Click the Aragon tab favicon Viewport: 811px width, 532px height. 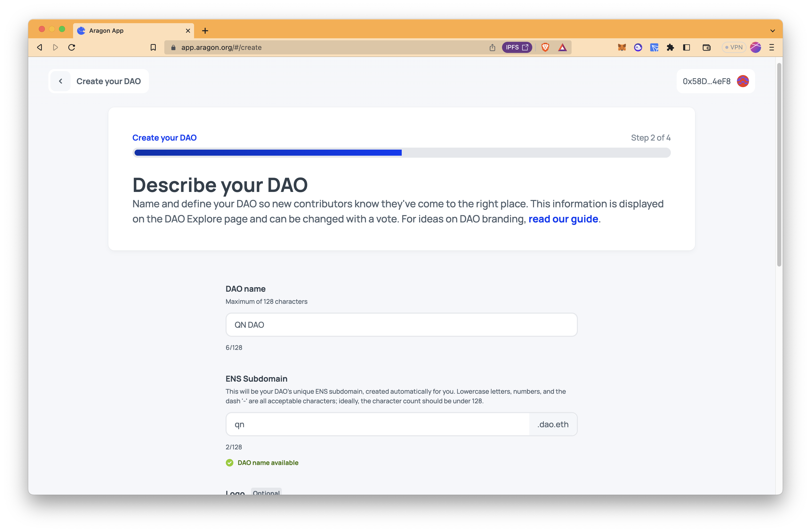tap(81, 31)
